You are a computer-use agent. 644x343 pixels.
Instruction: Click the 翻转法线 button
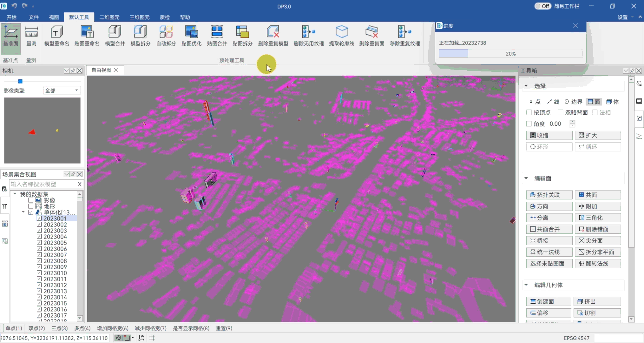tap(598, 264)
